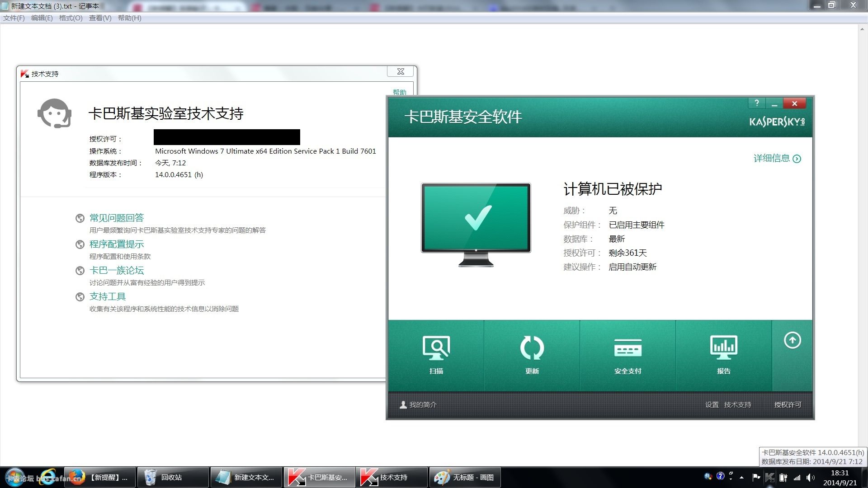The height and width of the screenshot is (488, 868).
Task: Switch to Firefox 【新提醒】 taskbar item
Action: (100, 477)
